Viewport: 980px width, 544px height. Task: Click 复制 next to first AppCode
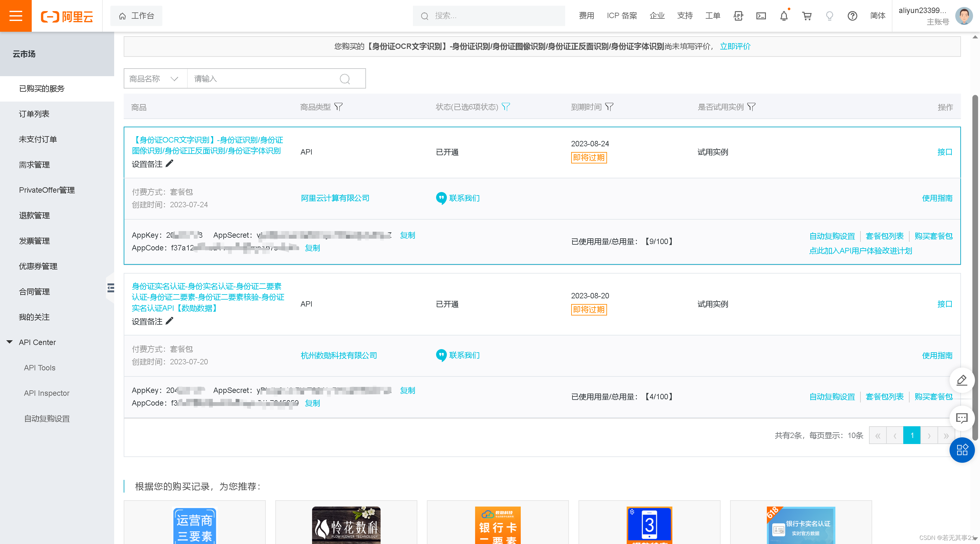coord(312,248)
